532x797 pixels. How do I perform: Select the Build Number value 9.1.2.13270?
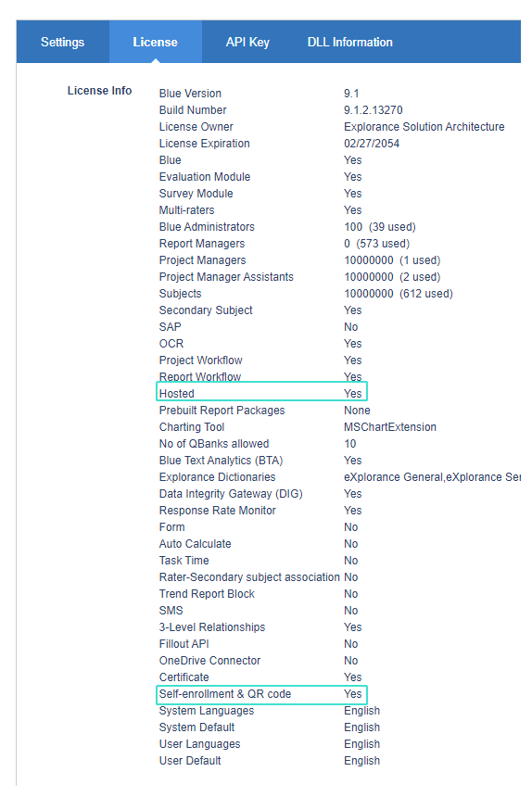(373, 110)
